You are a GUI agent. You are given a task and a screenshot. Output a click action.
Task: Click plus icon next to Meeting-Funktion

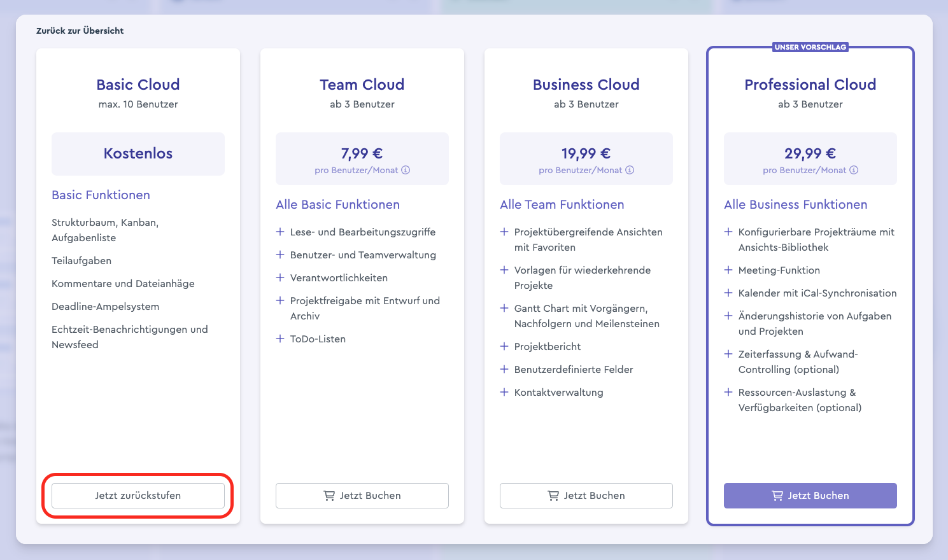728,270
